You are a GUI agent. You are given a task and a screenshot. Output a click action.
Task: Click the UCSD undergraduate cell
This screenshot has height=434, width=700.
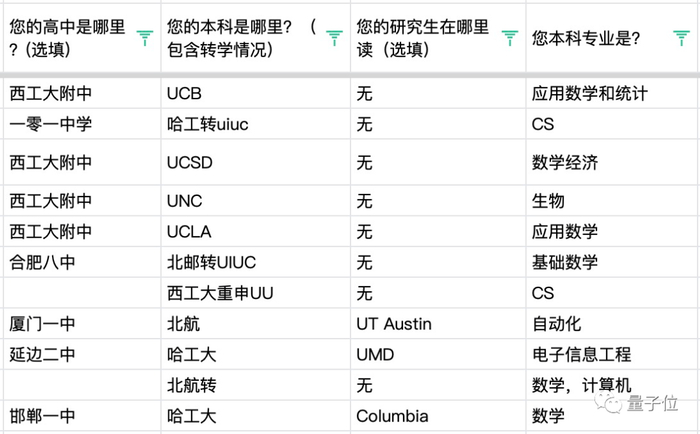(x=189, y=162)
